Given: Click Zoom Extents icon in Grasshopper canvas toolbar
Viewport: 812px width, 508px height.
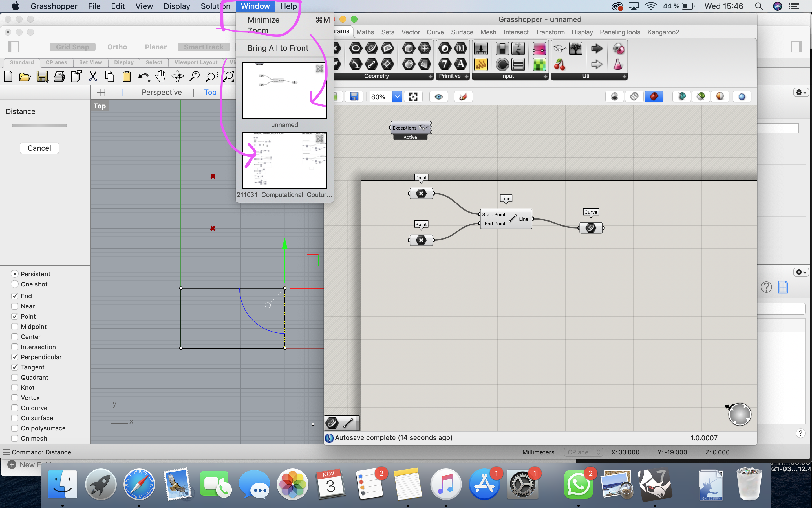Looking at the screenshot, I should pyautogui.click(x=413, y=97).
